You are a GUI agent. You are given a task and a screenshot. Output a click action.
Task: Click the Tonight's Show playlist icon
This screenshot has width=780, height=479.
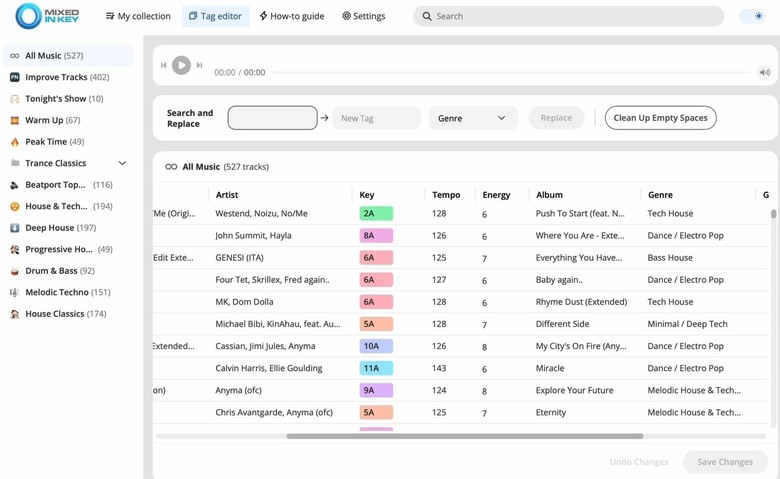[15, 98]
